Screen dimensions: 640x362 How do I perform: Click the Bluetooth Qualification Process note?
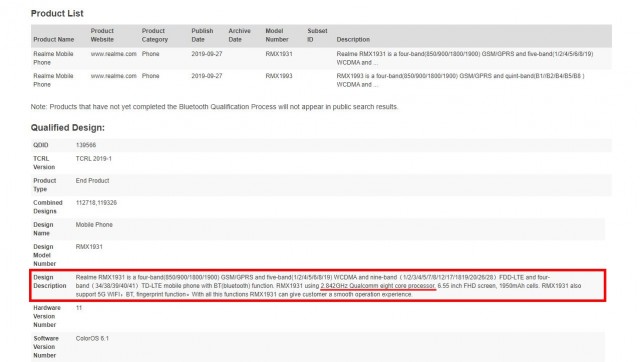(x=214, y=107)
